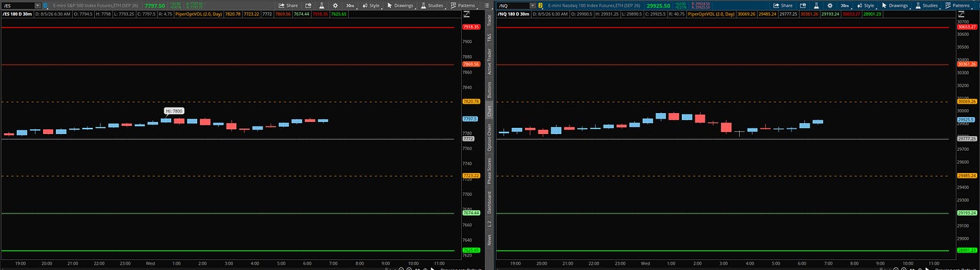Open the quick chart icon on /ES toolbar
The height and width of the screenshot is (270, 980).
pyautogui.click(x=308, y=5)
